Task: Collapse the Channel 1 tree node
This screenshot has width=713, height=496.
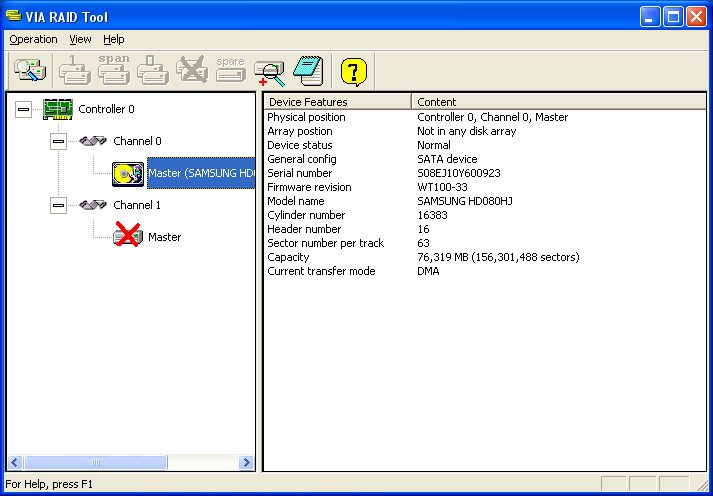Action: (58, 205)
